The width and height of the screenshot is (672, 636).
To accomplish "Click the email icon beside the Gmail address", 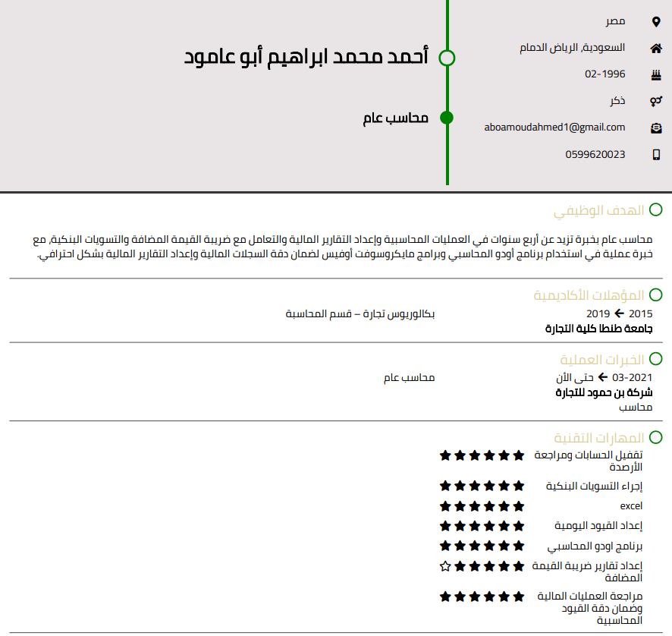I will tap(656, 128).
